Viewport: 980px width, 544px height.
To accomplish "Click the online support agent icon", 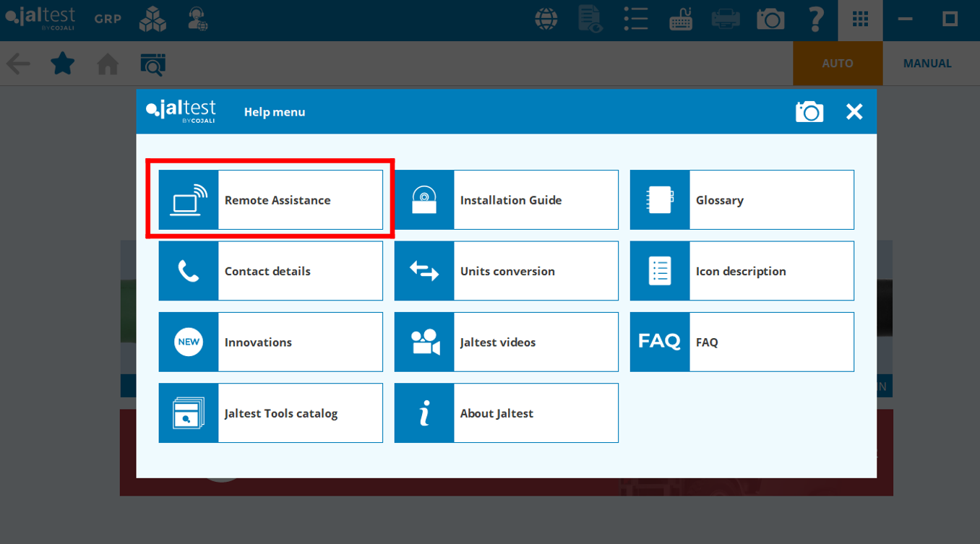I will point(197,19).
